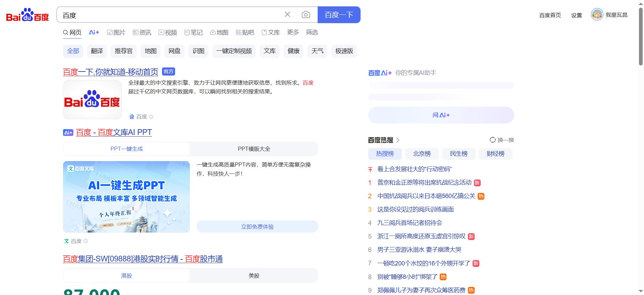Switch to the 图片 search tab
The image size is (644, 295).
point(116,32)
